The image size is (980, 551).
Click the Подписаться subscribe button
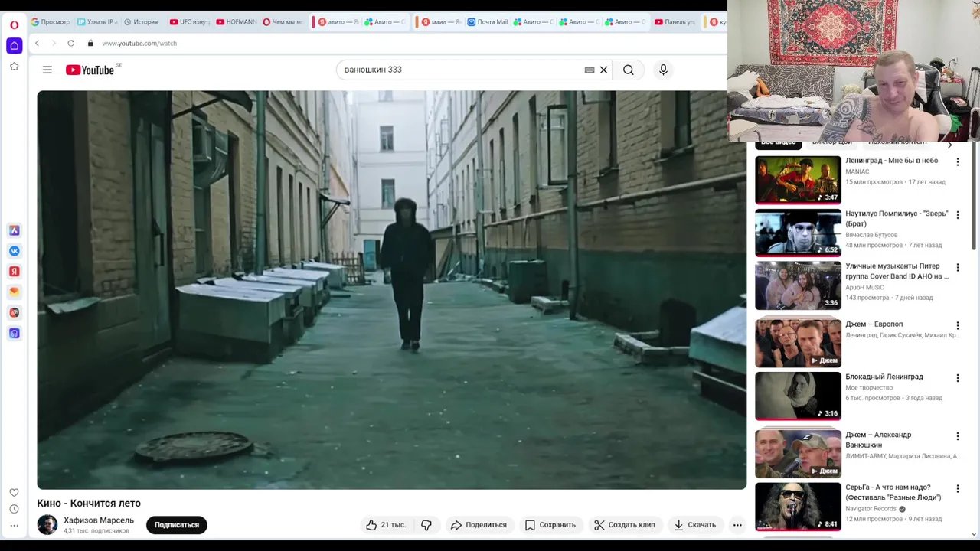[x=176, y=525]
